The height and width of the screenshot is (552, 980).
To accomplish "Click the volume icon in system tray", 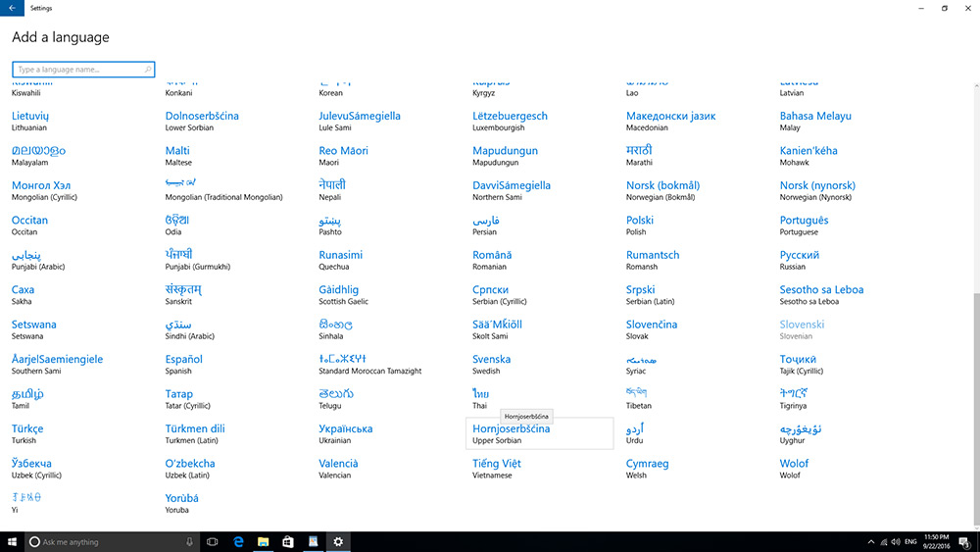I will (x=897, y=542).
